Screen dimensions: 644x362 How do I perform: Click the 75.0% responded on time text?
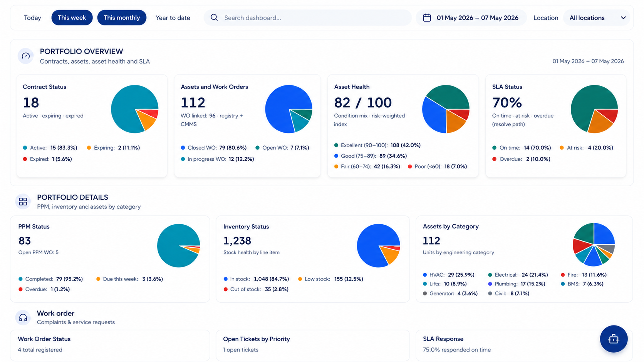point(457,350)
